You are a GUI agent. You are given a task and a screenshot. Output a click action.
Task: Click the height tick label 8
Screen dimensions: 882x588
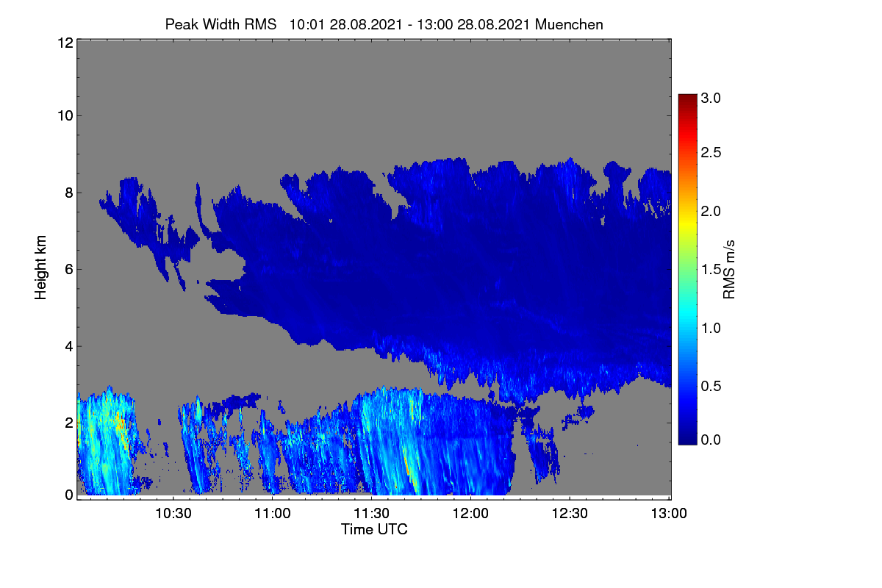[68, 193]
